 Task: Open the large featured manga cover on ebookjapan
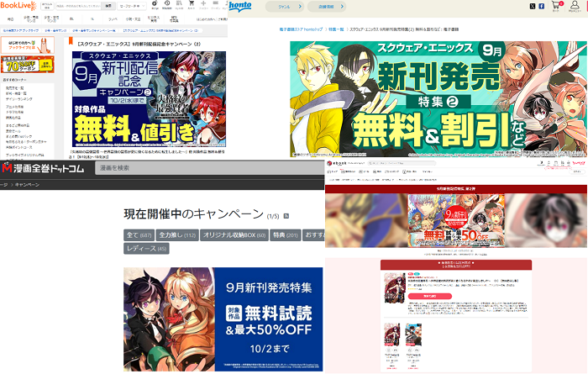[395, 288]
